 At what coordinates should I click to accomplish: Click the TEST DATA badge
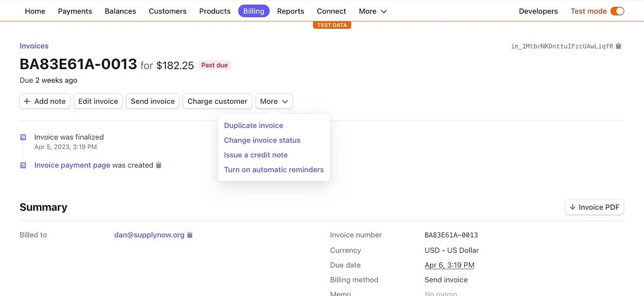pyautogui.click(x=332, y=25)
